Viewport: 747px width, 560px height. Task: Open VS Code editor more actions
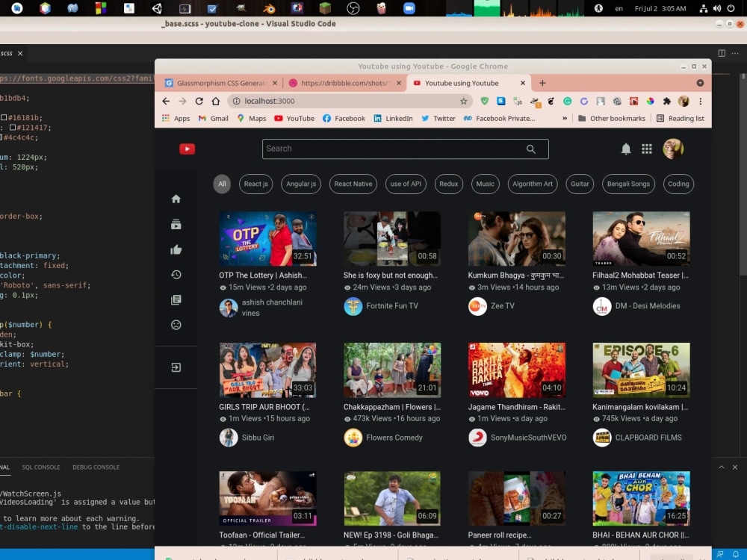click(x=735, y=53)
